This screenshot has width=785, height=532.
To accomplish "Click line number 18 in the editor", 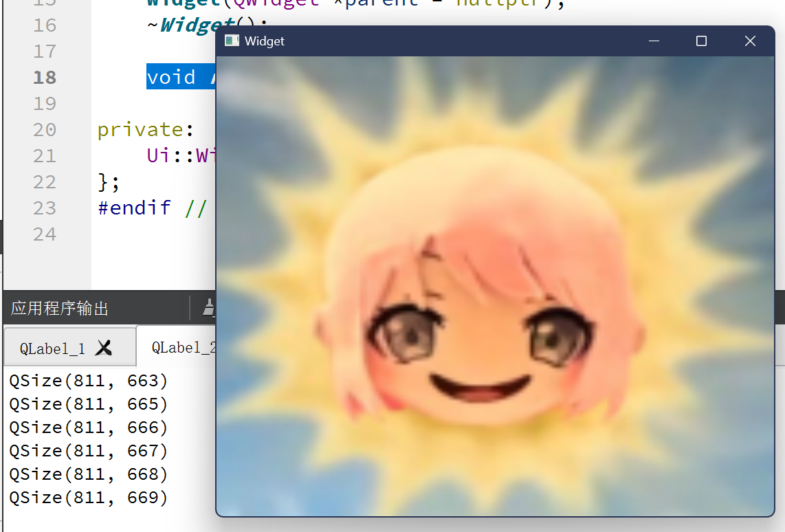I will tap(45, 78).
